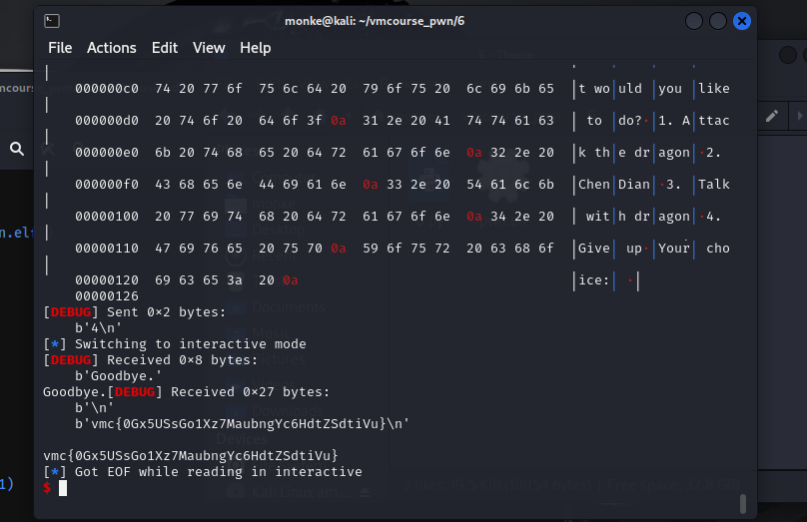Maximize the terminal window
The height and width of the screenshot is (522, 807).
718,21
